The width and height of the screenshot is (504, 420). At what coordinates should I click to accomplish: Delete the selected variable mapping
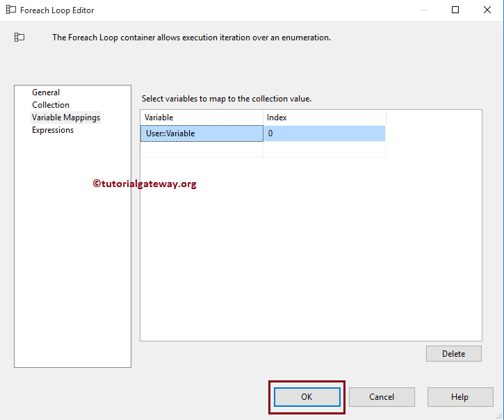pos(453,354)
